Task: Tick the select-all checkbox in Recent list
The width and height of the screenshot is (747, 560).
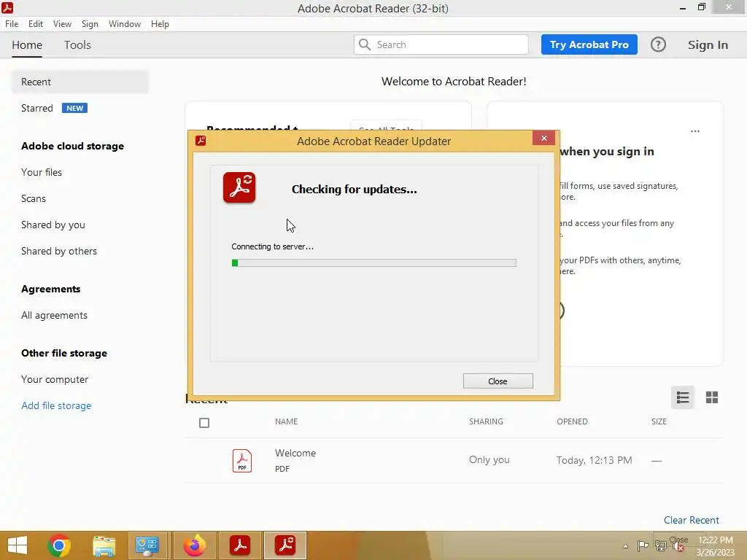Action: [204, 422]
